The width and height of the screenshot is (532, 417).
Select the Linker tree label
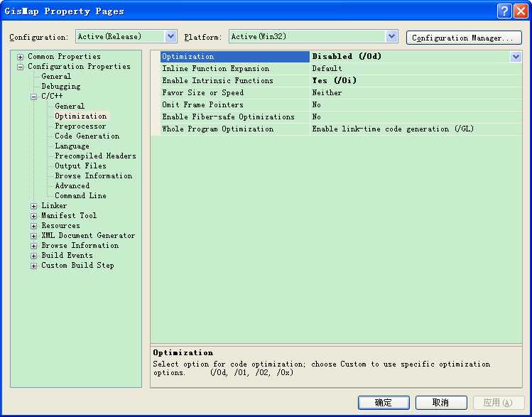click(x=54, y=205)
